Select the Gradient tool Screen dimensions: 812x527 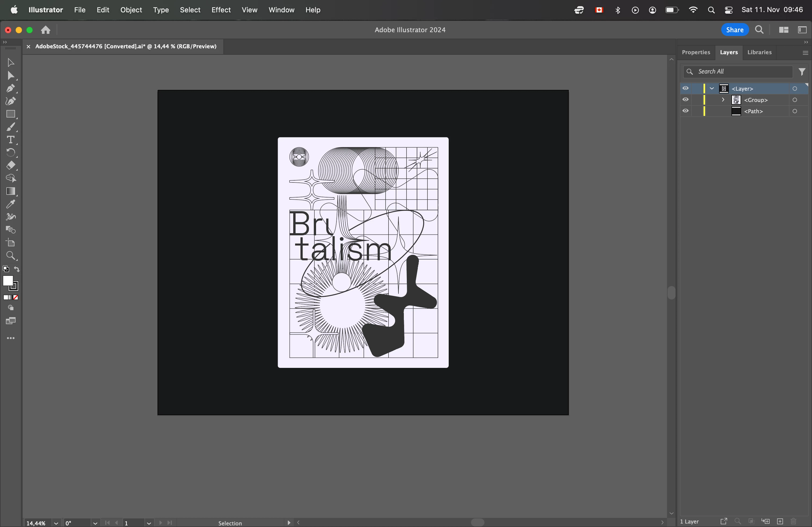click(10, 191)
